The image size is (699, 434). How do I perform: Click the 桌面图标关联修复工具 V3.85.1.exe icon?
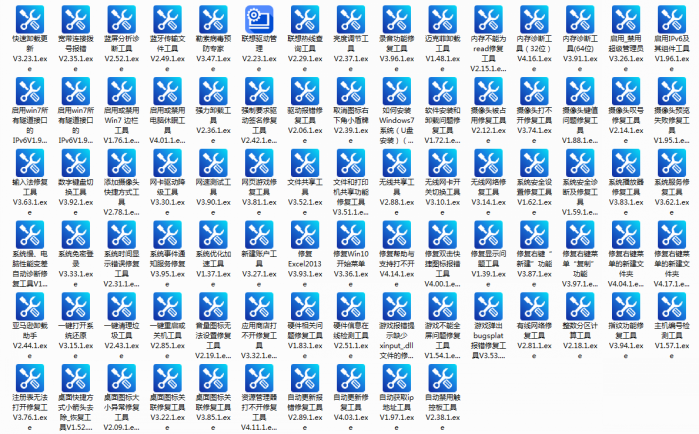[213, 378]
